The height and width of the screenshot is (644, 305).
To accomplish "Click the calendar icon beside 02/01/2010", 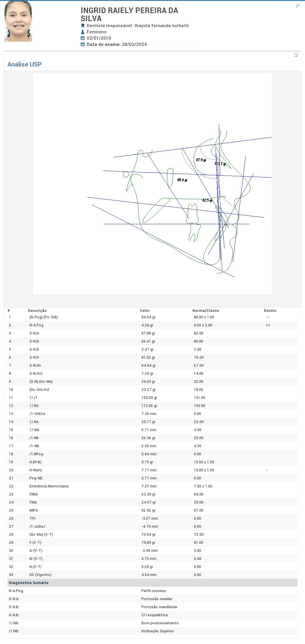I will click(83, 38).
